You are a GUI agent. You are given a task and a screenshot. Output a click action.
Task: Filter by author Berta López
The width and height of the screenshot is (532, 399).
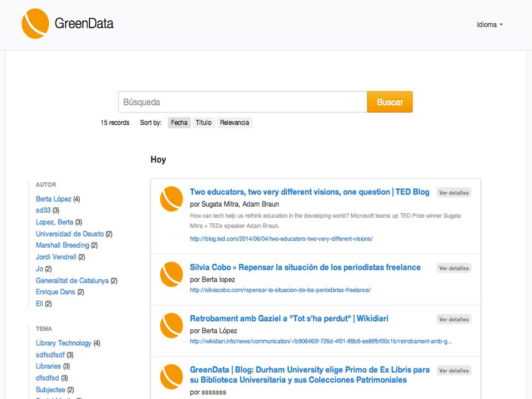pyautogui.click(x=54, y=199)
